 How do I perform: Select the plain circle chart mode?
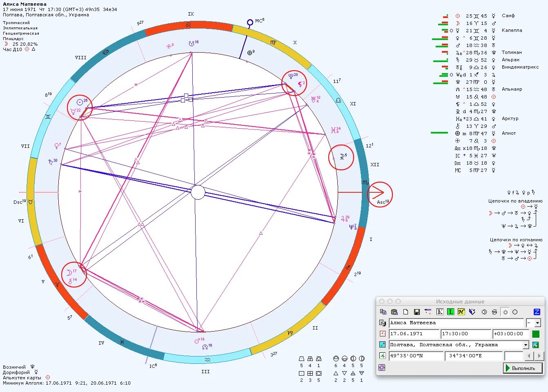click(515, 312)
